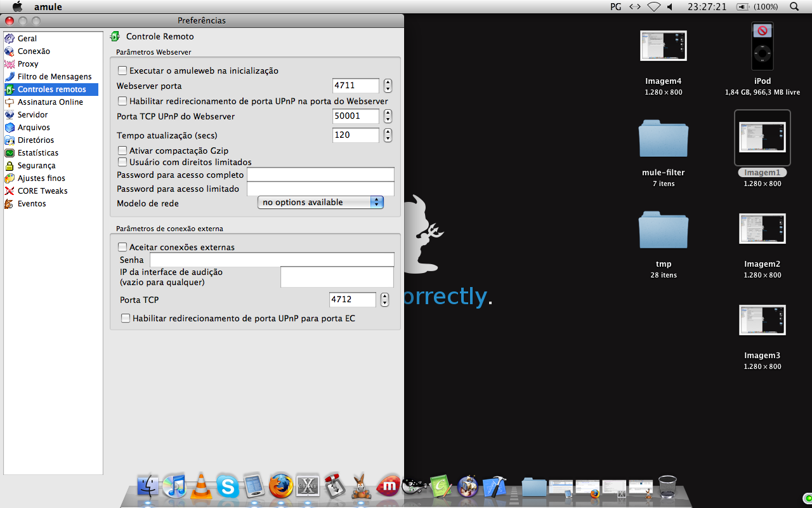Toggle Ativar compactação Gzip checkbox

[123, 150]
